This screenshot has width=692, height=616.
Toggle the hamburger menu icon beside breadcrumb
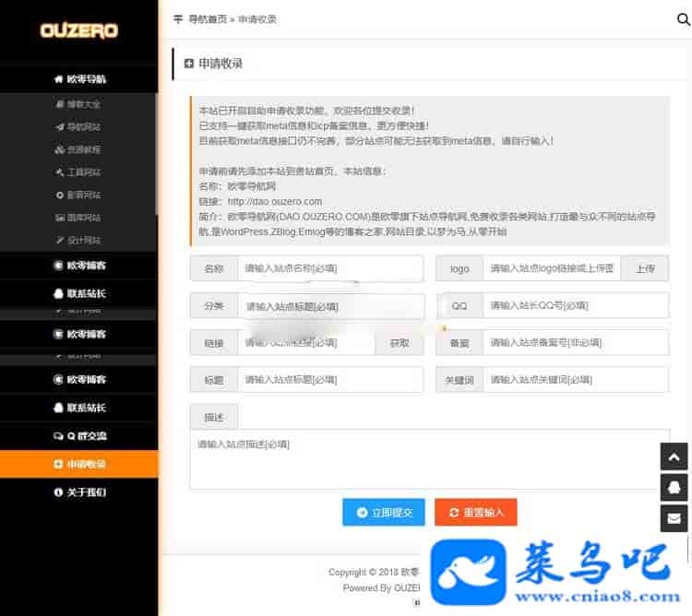pos(178,19)
